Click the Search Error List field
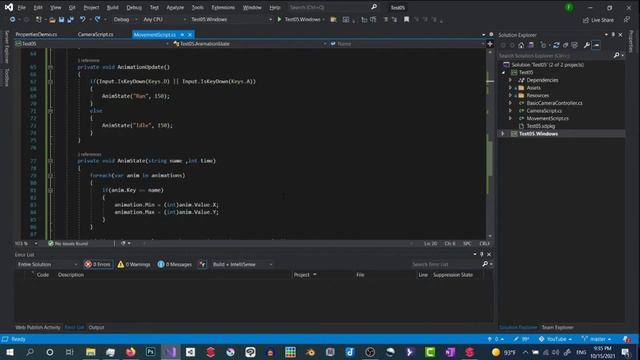Viewport: 640px width, 360px height. point(446,264)
